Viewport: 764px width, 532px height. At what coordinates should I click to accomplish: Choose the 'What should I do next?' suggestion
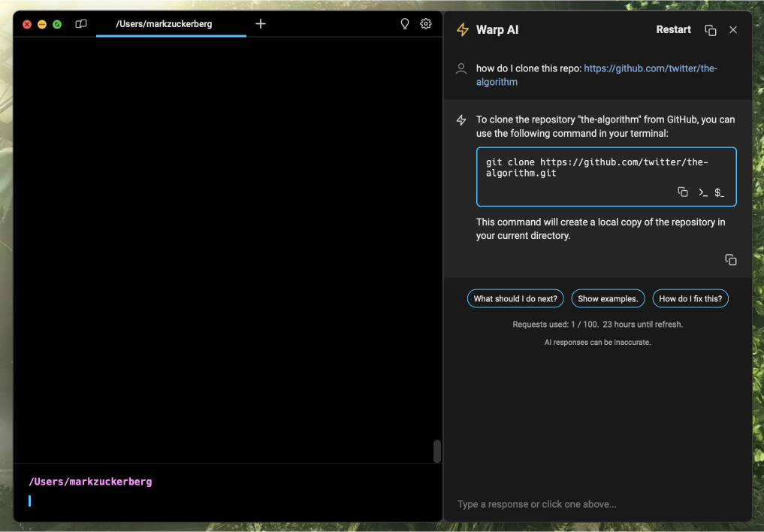(x=515, y=298)
